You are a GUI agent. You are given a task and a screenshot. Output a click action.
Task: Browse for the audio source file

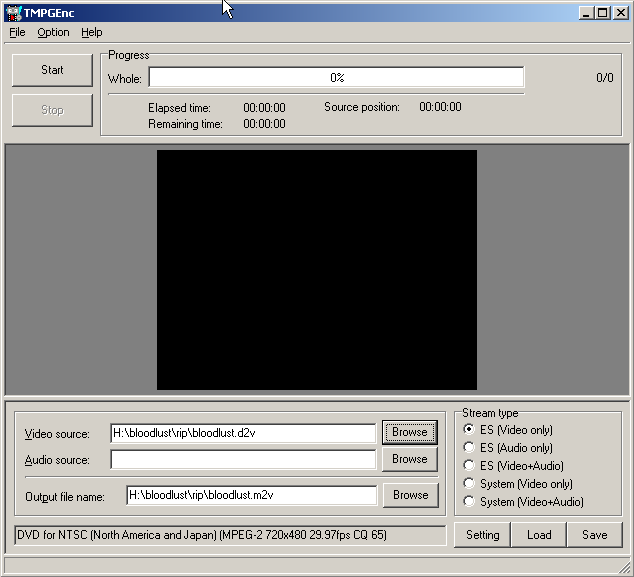[409, 459]
